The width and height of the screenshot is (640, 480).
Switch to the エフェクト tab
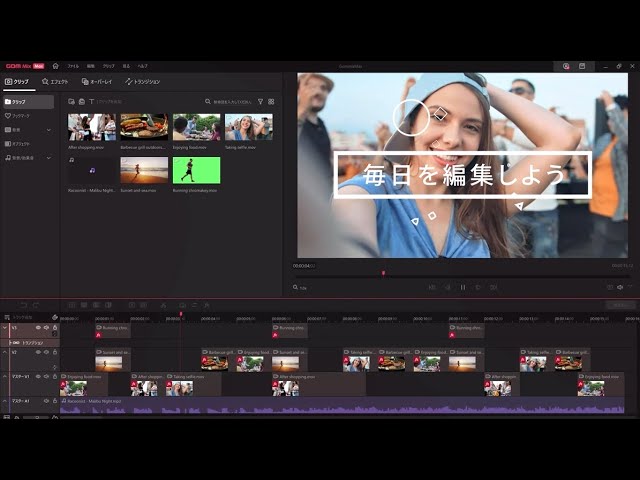55,82
